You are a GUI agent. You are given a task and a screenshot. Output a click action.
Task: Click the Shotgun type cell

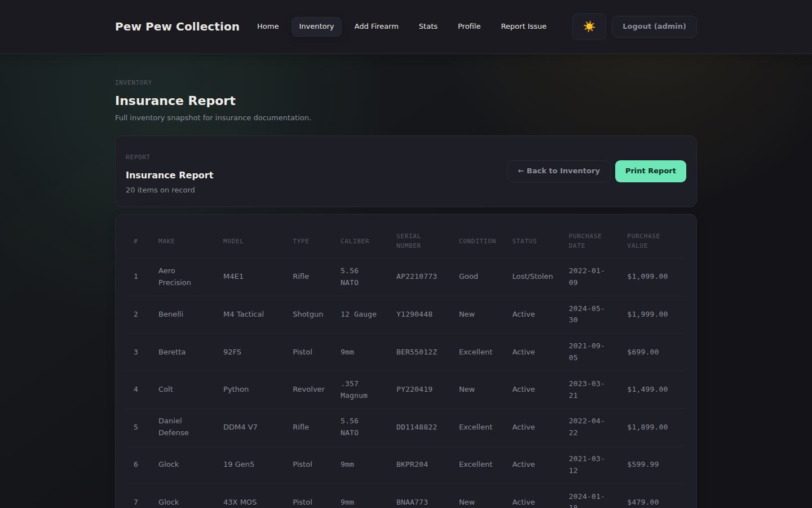point(308,314)
